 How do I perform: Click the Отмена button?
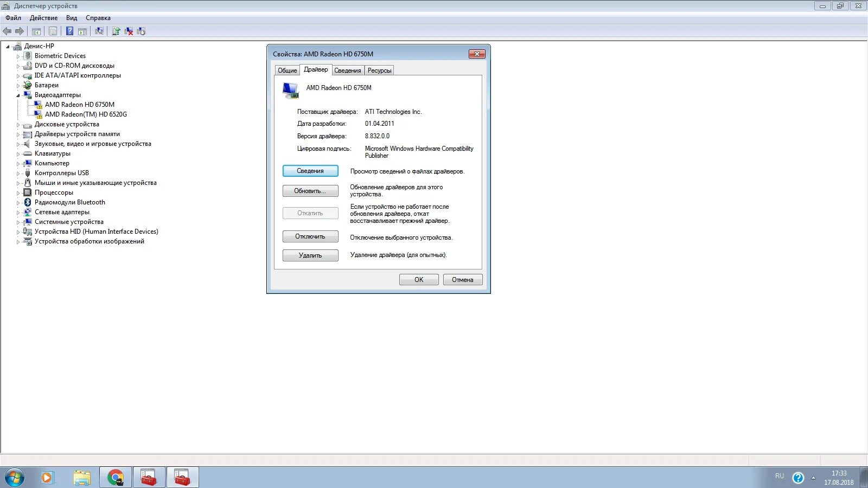click(x=463, y=280)
